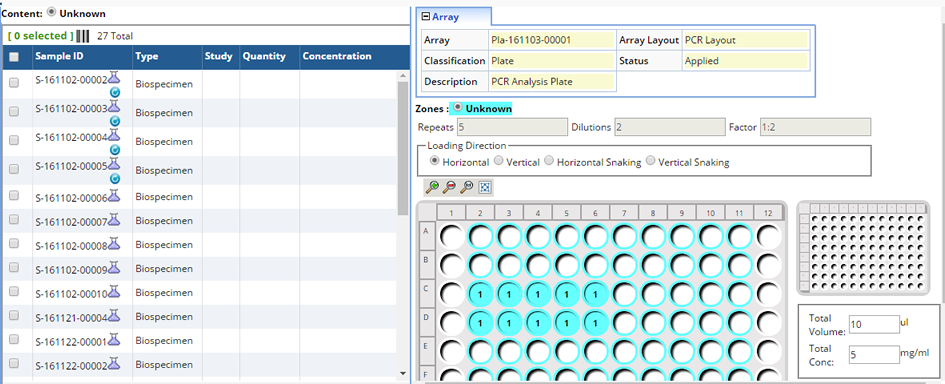Screen dimensions: 945x384
Task: Sort by Concentration column header
Action: (337, 56)
